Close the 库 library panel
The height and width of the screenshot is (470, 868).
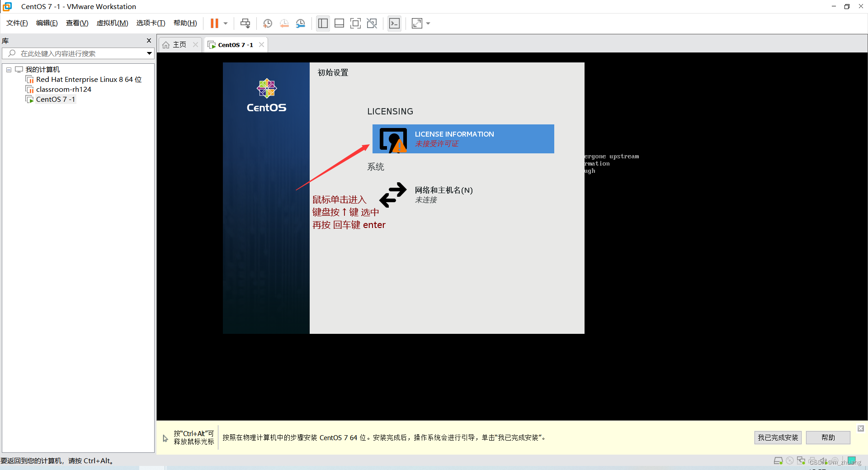pyautogui.click(x=149, y=41)
